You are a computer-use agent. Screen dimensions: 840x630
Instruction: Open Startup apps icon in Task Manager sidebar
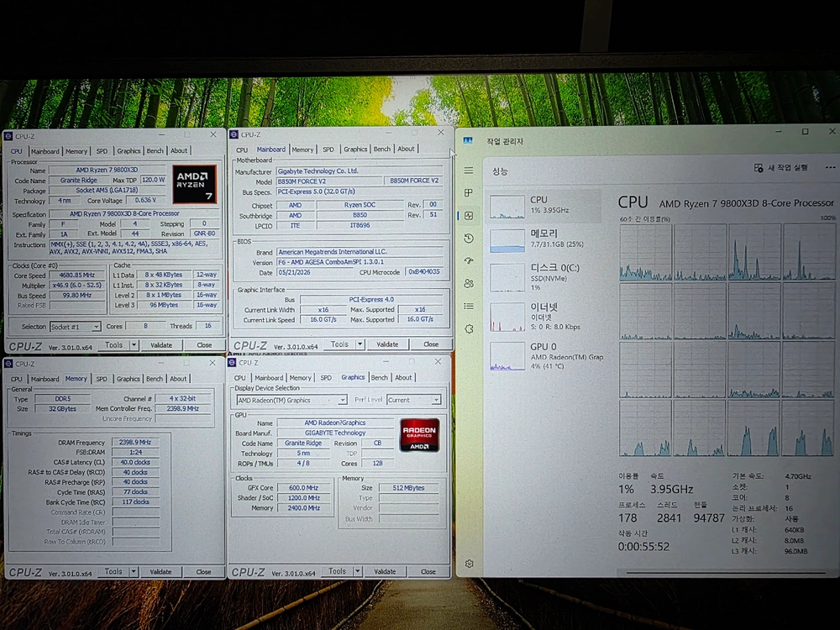(x=469, y=260)
